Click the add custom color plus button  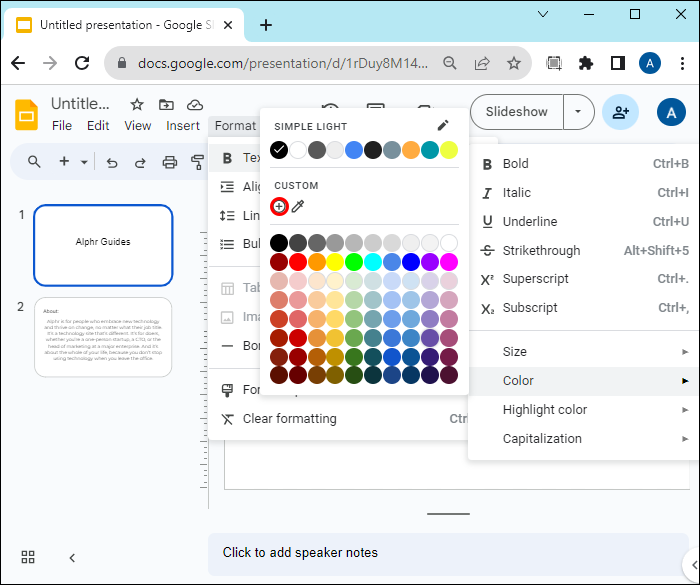(279, 206)
